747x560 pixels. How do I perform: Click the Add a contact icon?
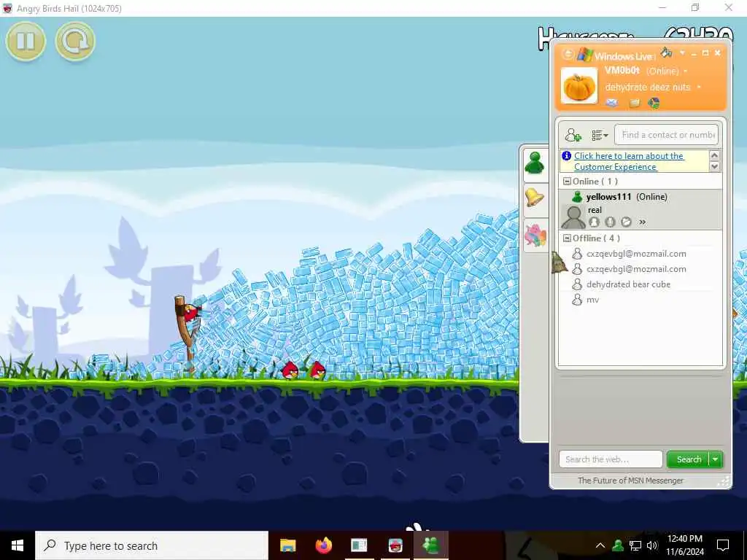pos(573,135)
